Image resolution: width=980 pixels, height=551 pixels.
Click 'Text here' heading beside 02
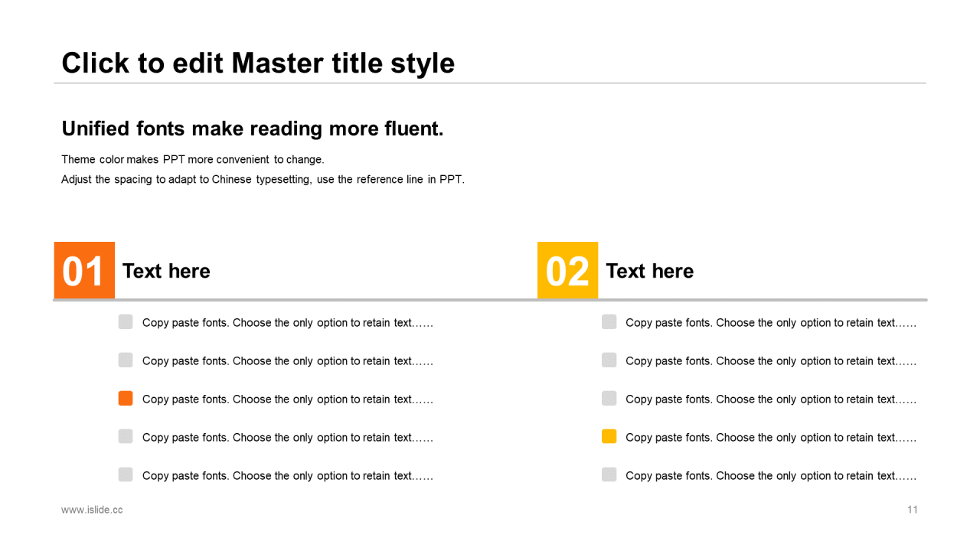(649, 271)
